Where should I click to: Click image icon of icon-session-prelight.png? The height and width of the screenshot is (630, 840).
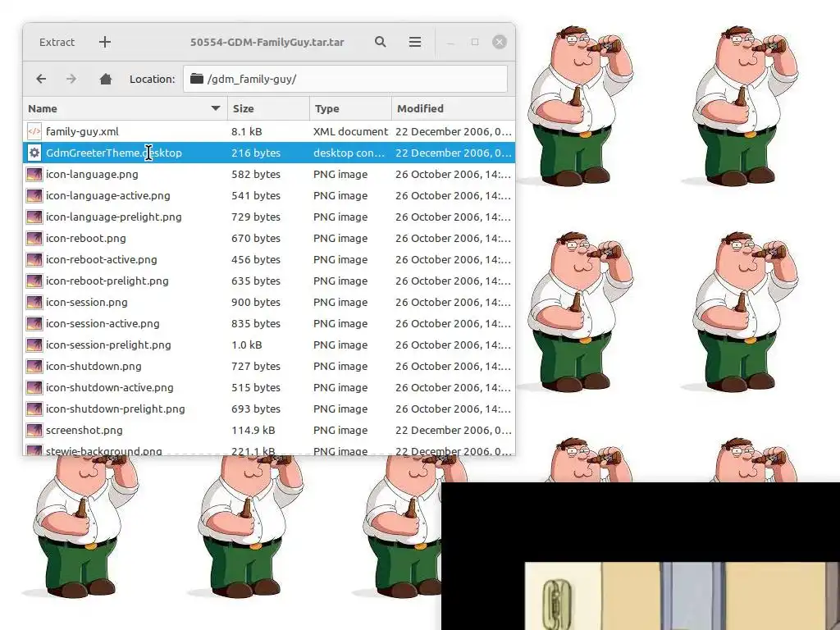34,345
